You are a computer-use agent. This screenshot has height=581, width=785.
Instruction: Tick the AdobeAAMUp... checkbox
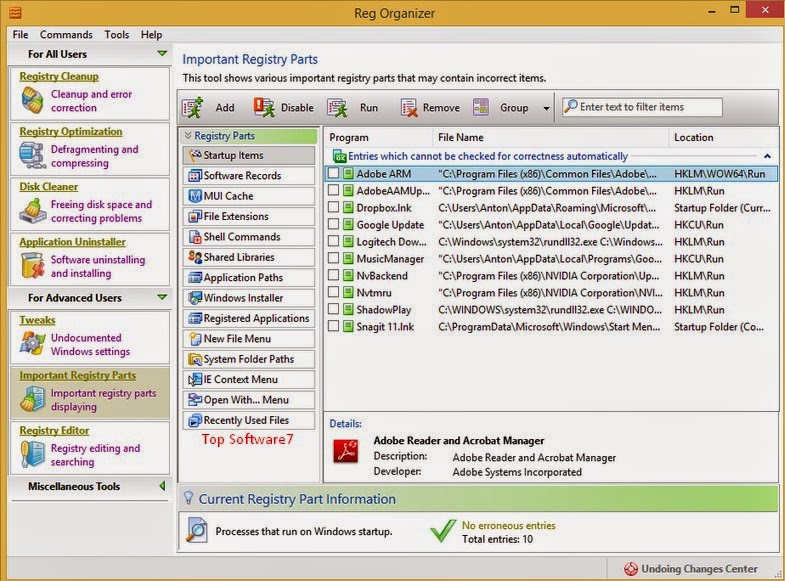pyautogui.click(x=333, y=191)
